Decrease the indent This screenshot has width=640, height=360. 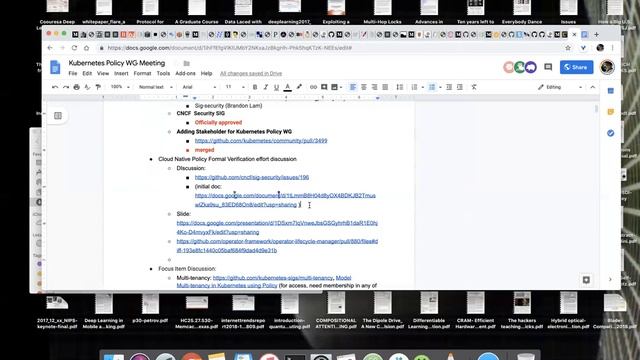pos(449,87)
